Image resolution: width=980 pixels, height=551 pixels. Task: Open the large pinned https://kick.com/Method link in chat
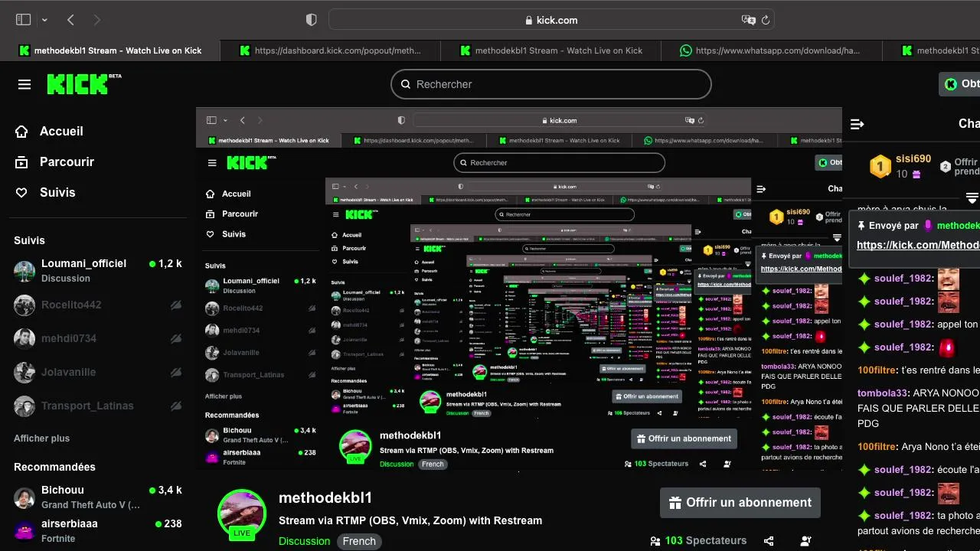click(918, 245)
